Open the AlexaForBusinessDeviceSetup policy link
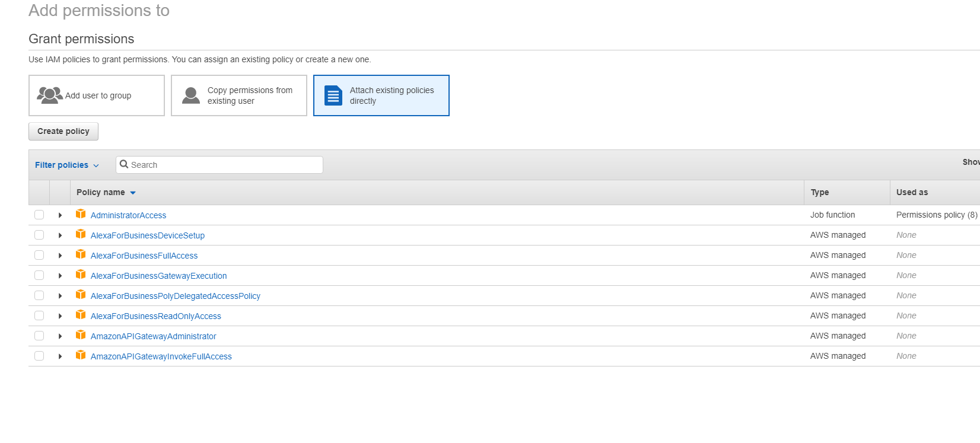This screenshot has height=443, width=980. (x=148, y=235)
